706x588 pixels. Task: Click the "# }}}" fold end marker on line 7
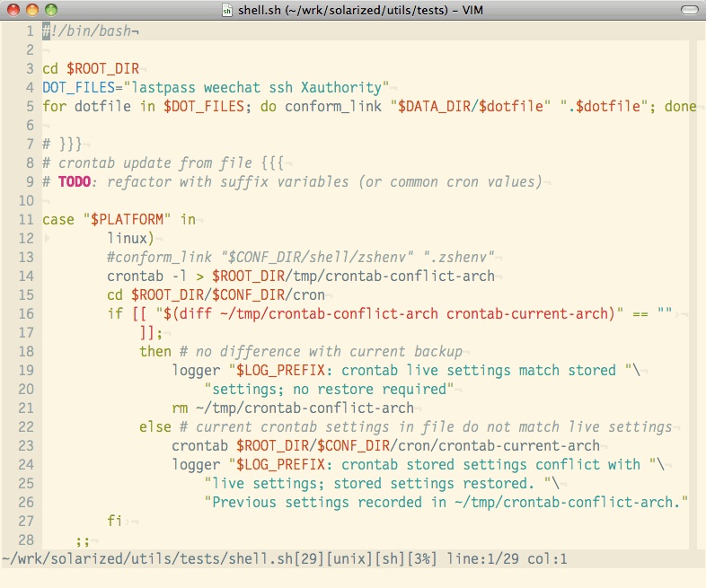coord(61,144)
